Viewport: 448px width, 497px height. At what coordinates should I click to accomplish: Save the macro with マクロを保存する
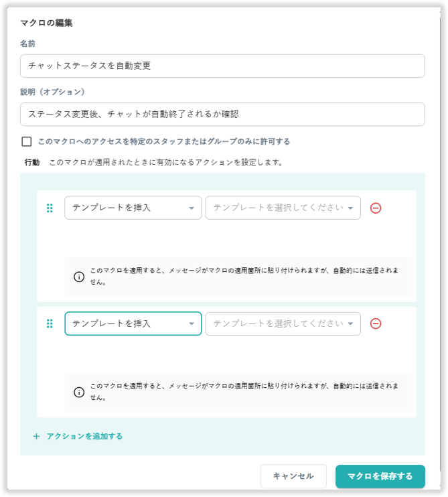(380, 476)
